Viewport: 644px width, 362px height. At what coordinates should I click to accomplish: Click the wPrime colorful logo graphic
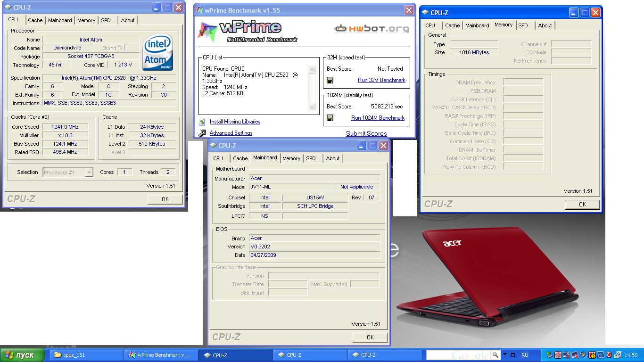(x=207, y=31)
